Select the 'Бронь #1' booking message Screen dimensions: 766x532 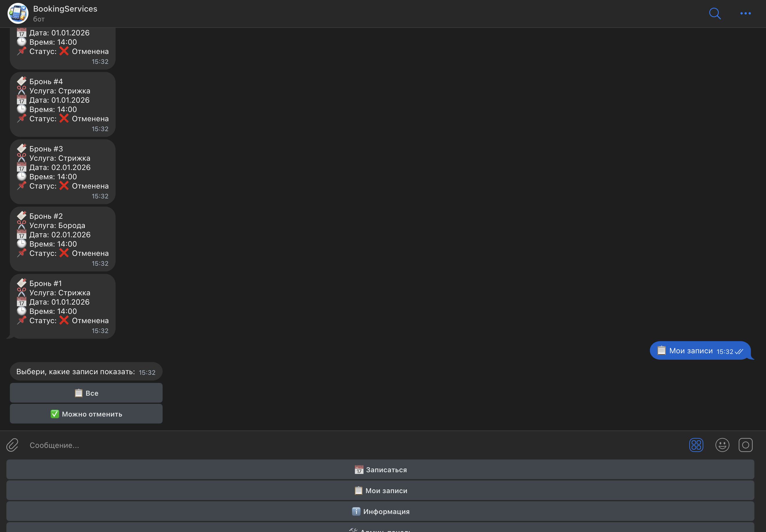pos(63,306)
